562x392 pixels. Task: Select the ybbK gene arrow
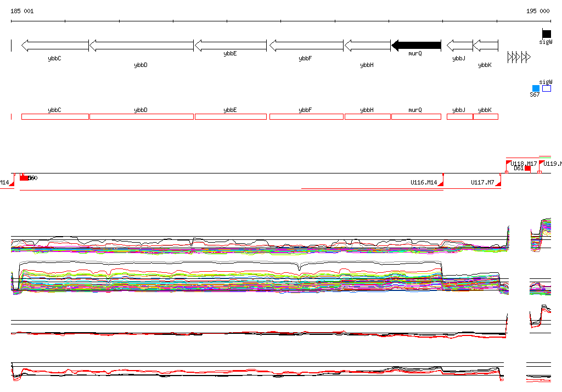(486, 46)
